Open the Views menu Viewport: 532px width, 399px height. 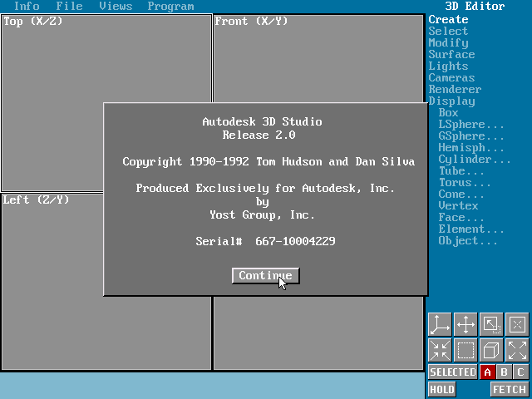coord(116,7)
